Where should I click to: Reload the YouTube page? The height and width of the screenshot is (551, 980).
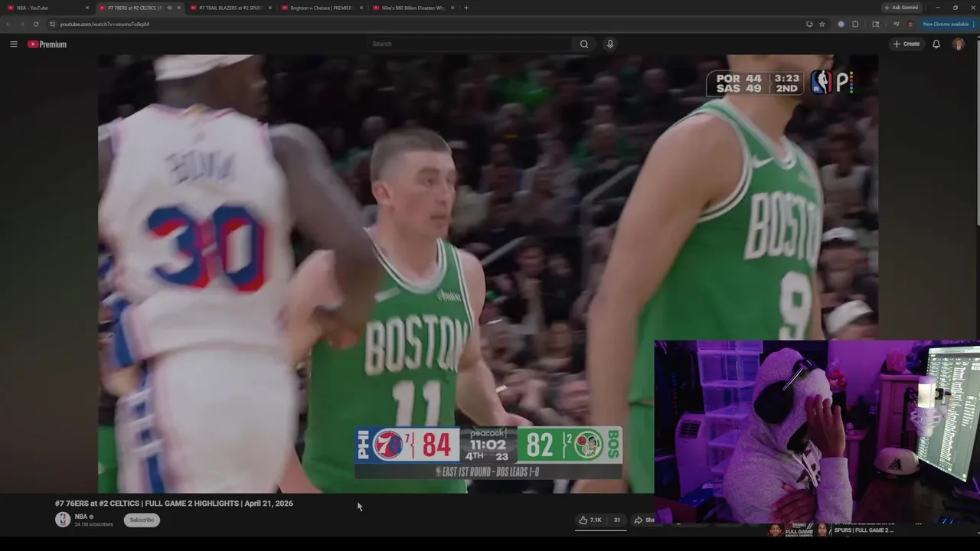click(36, 24)
